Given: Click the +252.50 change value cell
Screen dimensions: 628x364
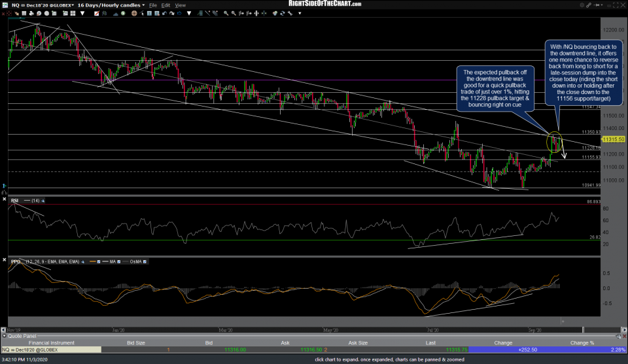Looking at the screenshot, I should [527, 350].
